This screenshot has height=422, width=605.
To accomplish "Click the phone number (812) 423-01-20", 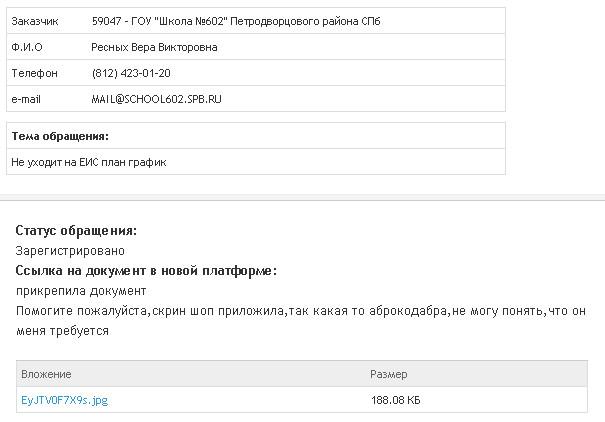I will pyautogui.click(x=131, y=73).
